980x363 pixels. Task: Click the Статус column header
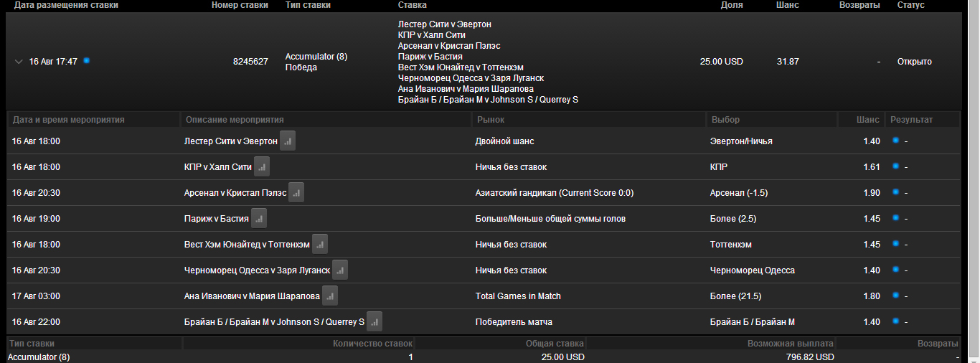[911, 5]
